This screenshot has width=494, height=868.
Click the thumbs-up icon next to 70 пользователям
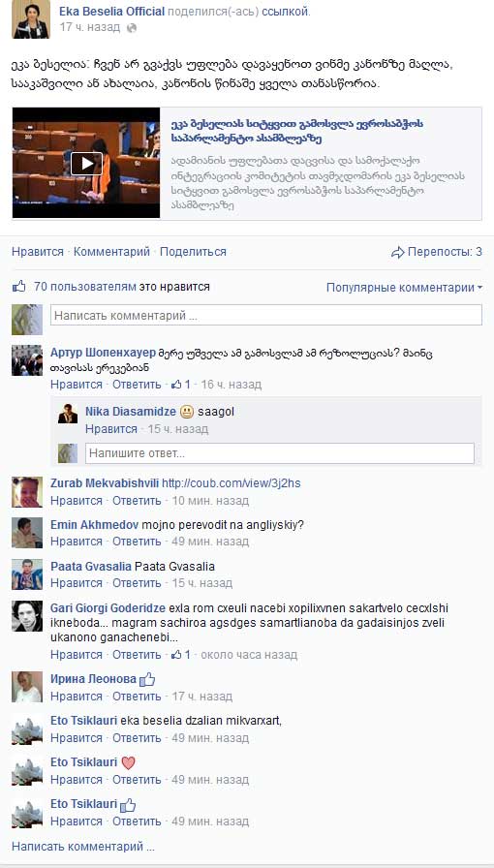pyautogui.click(x=18, y=286)
